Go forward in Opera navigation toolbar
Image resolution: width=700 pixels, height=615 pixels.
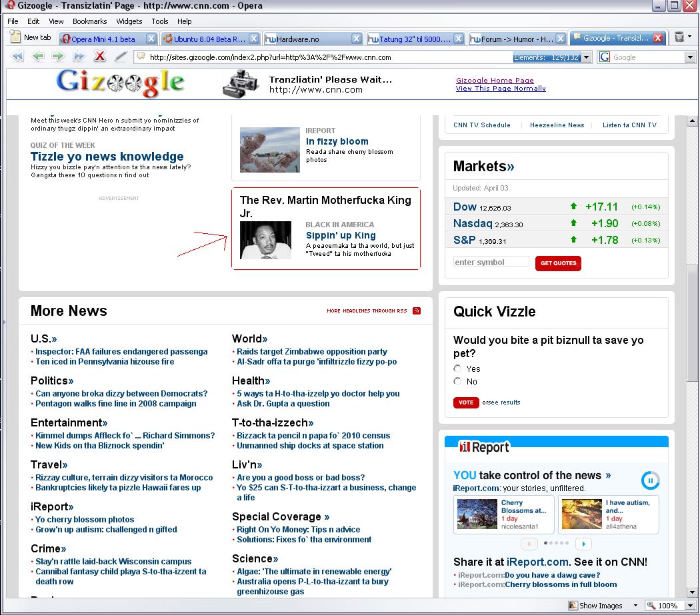tap(58, 57)
